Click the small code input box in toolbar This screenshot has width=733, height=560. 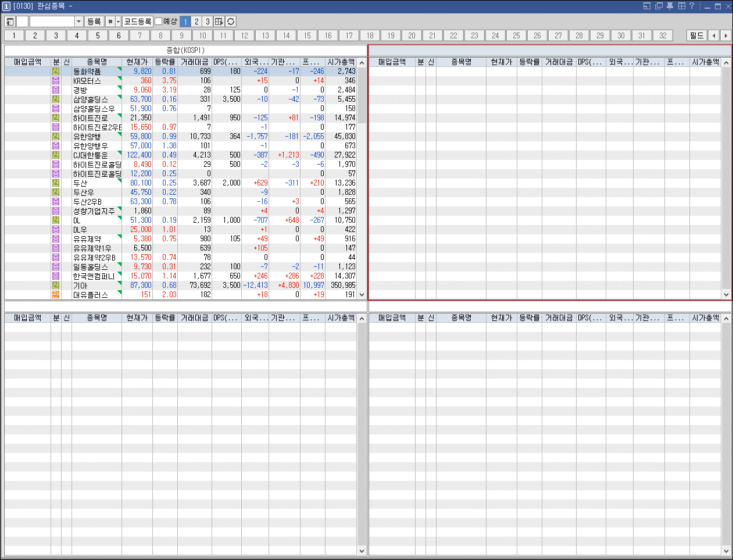click(x=22, y=22)
